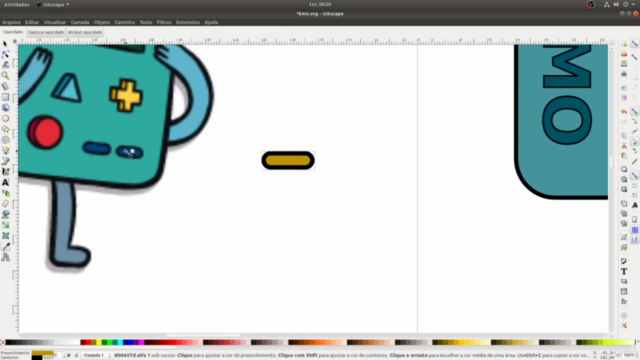Screen dimensions: 640x360
Task: Click the Open file icon
Action: point(624,53)
